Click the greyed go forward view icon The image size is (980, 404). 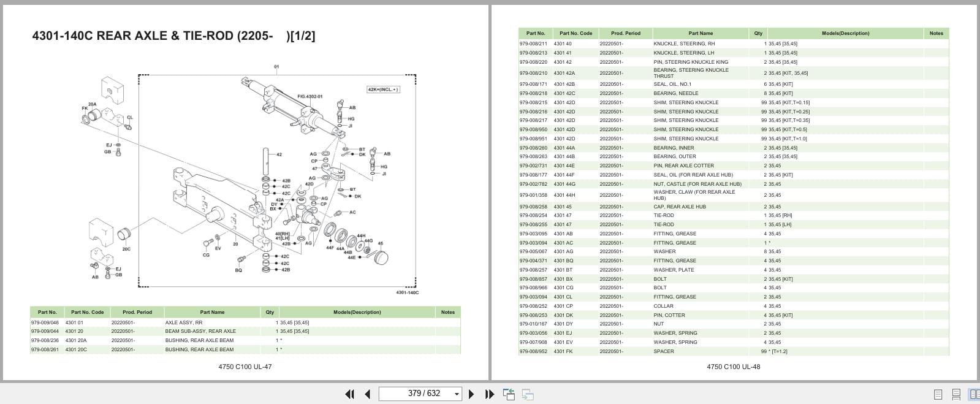pos(528,395)
